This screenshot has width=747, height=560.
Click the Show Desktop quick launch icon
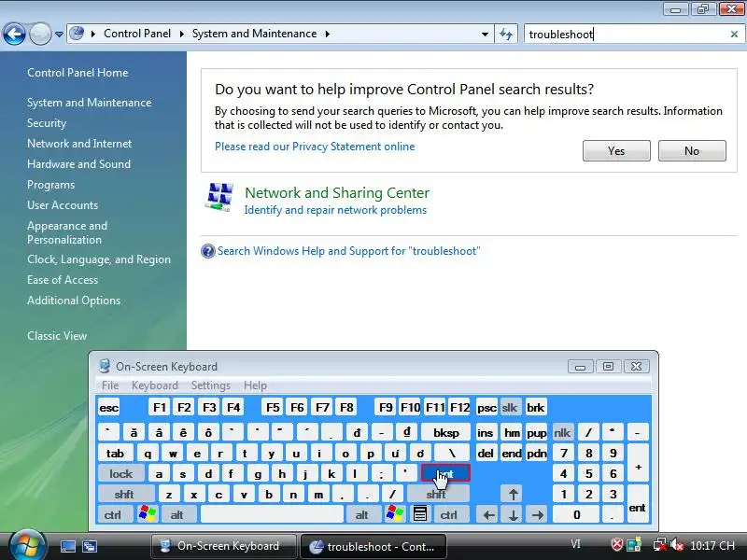67,546
